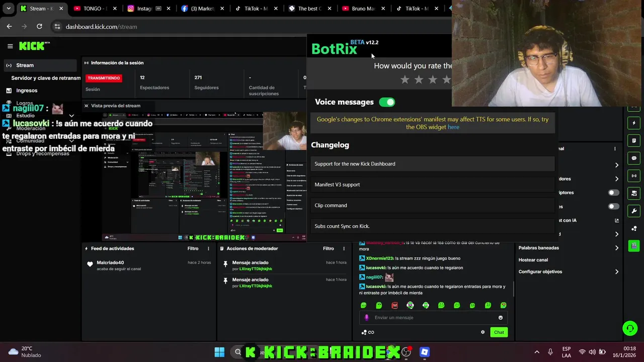Toggle the switch beside the text ending 'riptores'
Screen dimensions: 644x362
613,193
